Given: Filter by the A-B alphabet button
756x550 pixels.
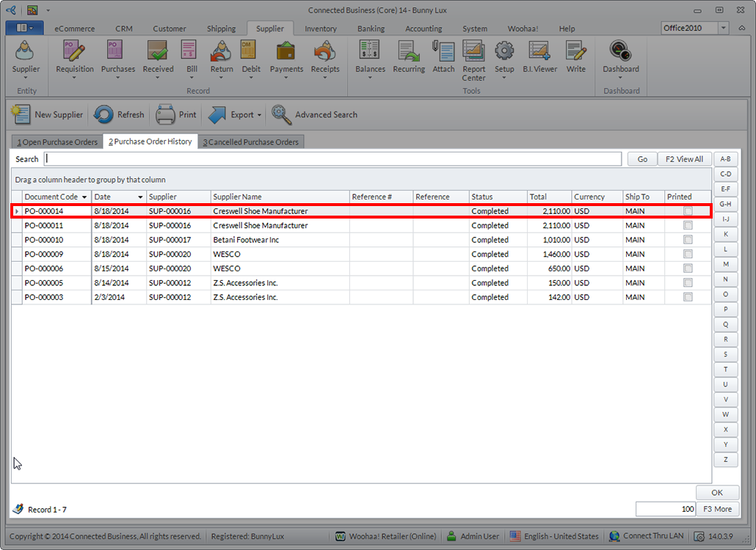Looking at the screenshot, I should [x=725, y=159].
